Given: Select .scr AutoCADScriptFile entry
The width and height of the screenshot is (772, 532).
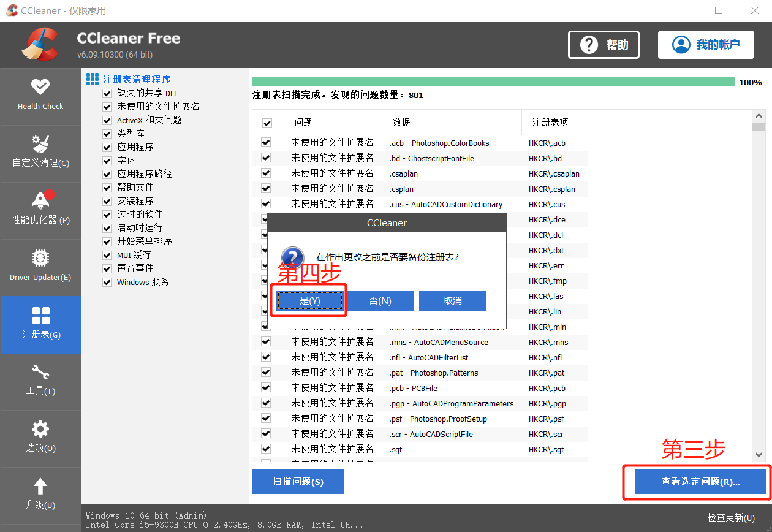Looking at the screenshot, I should pos(431,434).
